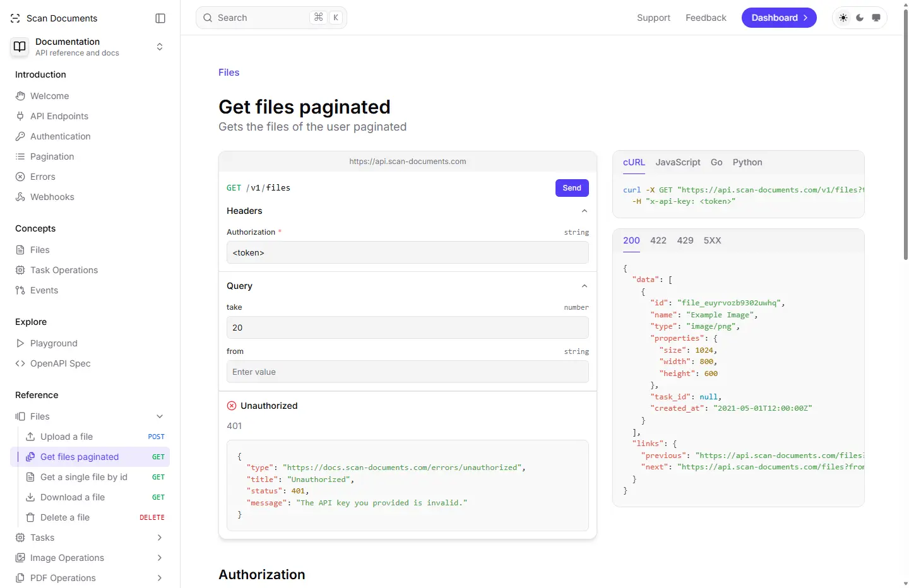The height and width of the screenshot is (588, 909).
Task: Open the Documentation switcher dropdown
Action: (160, 47)
